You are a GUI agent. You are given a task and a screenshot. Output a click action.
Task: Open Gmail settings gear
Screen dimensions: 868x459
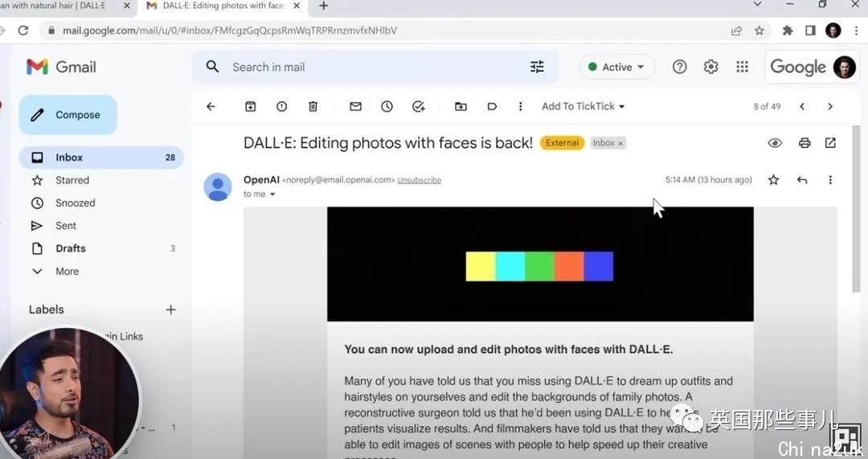pyautogui.click(x=710, y=67)
